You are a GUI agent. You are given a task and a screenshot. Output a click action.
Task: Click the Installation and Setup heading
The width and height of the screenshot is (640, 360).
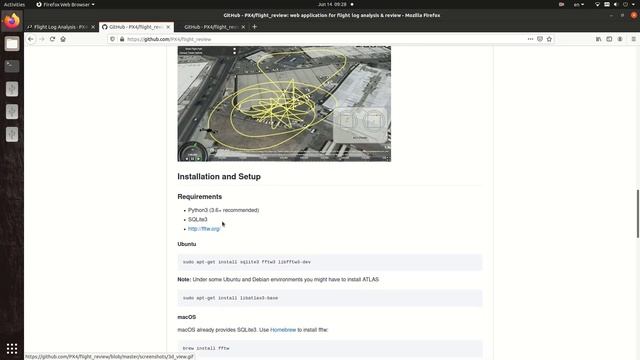click(219, 177)
